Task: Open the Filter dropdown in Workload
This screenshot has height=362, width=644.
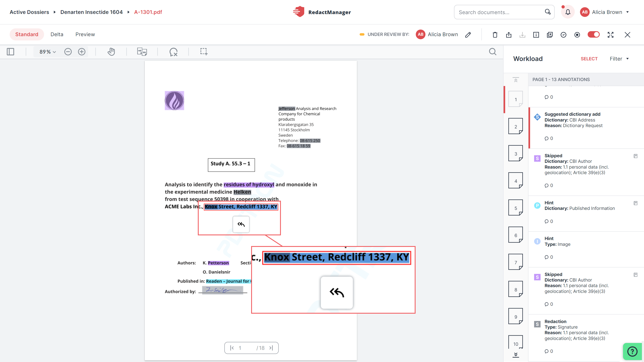Action: pos(619,59)
